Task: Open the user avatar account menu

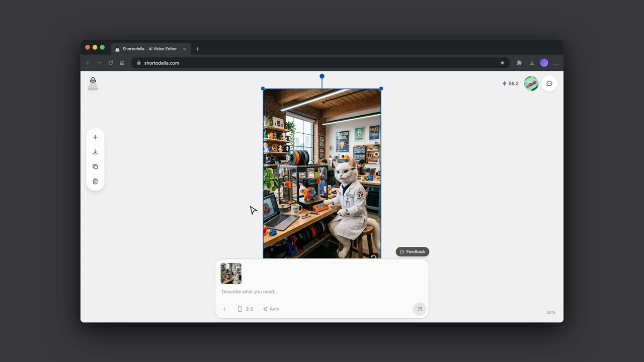Action: (531, 83)
